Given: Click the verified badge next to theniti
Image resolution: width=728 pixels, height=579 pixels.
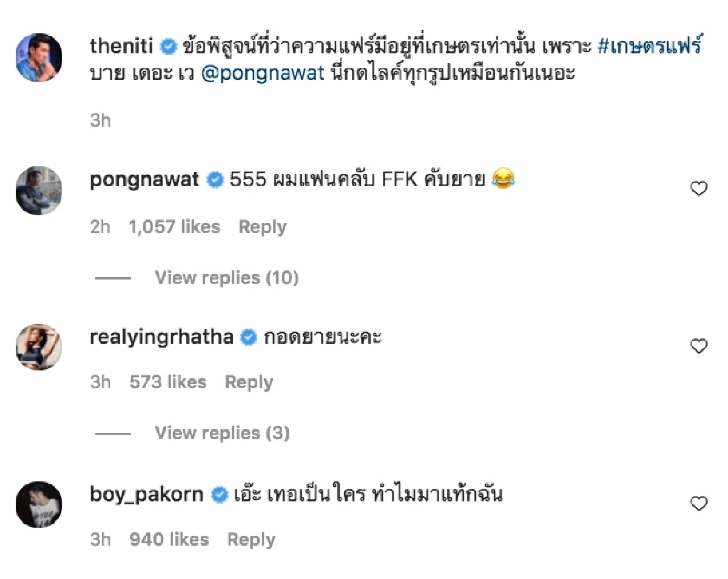Looking at the screenshot, I should coord(168,45).
